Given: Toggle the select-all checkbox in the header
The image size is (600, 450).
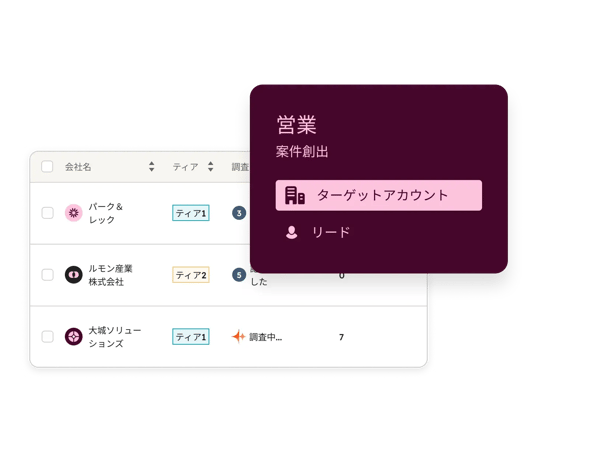Looking at the screenshot, I should 47,167.
